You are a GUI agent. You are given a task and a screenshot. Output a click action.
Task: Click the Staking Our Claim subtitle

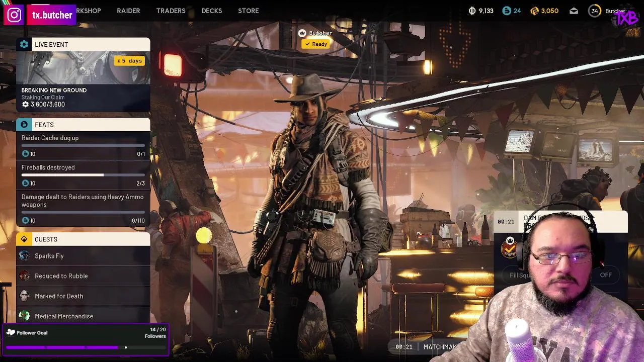(x=43, y=98)
